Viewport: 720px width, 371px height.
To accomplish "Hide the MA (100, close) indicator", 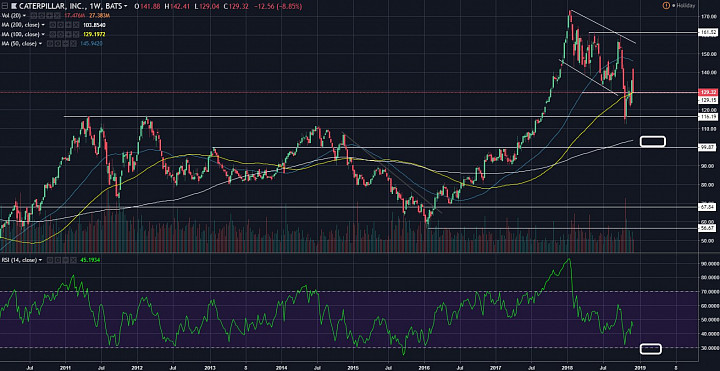I will coord(52,34).
